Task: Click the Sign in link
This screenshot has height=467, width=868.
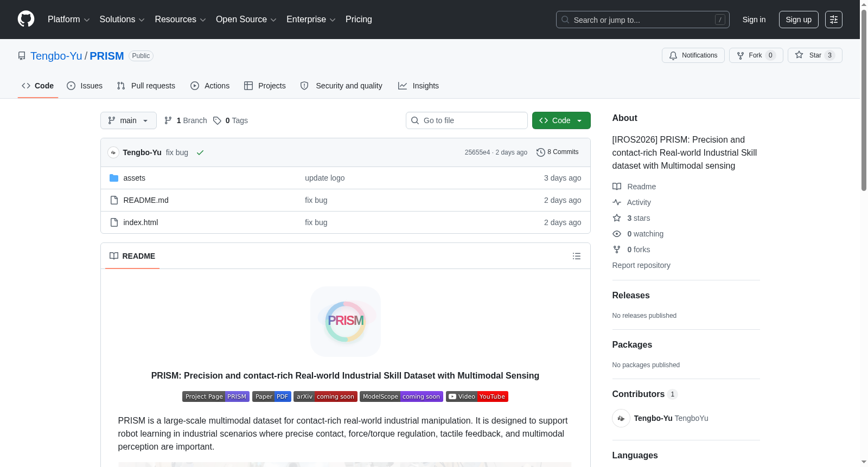Action: (x=754, y=20)
